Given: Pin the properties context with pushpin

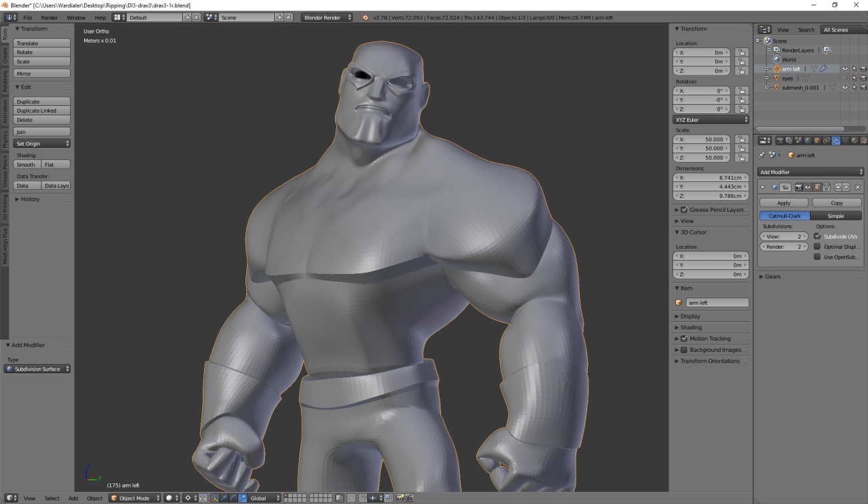Looking at the screenshot, I should 762,155.
